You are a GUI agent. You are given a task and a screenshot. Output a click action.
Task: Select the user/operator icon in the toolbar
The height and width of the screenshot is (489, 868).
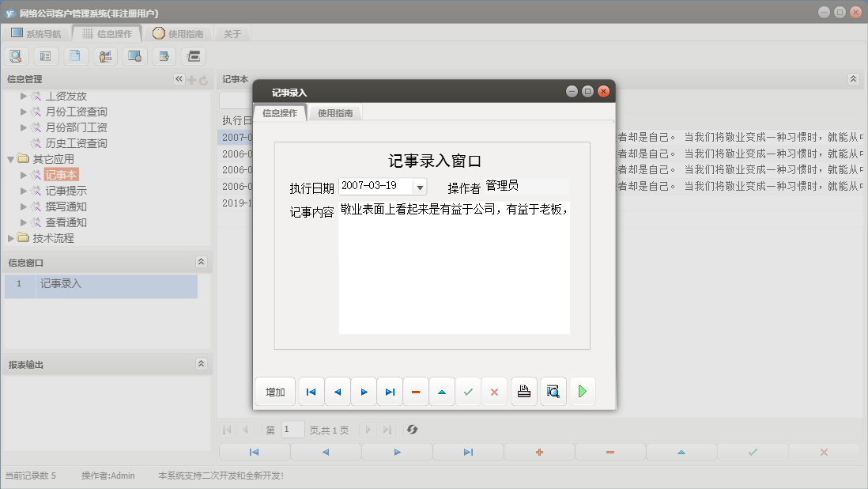click(x=104, y=56)
